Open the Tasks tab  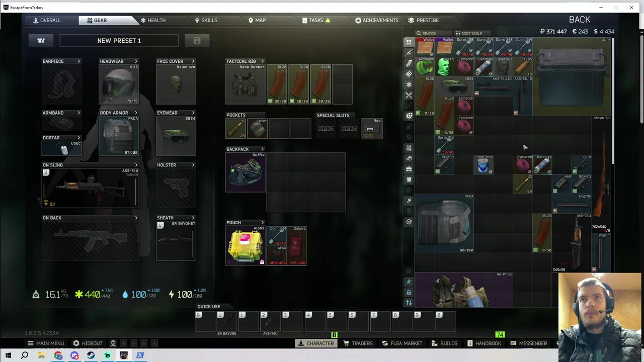(x=316, y=20)
